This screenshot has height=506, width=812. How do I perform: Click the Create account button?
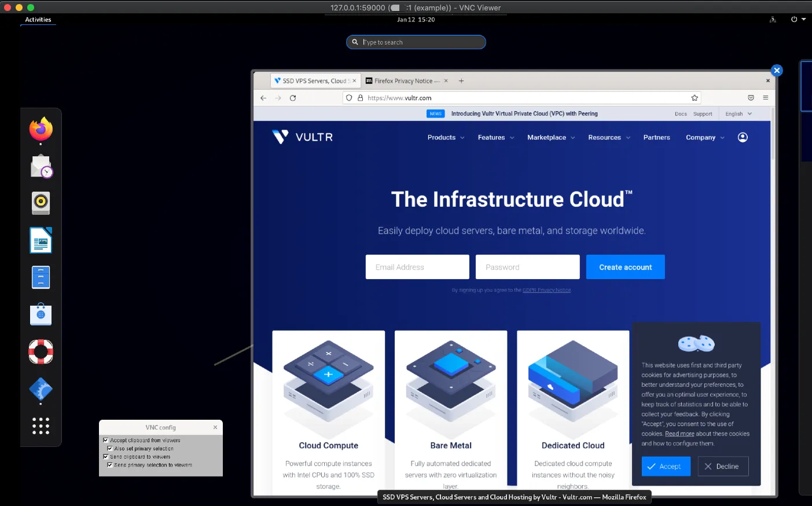coord(625,267)
